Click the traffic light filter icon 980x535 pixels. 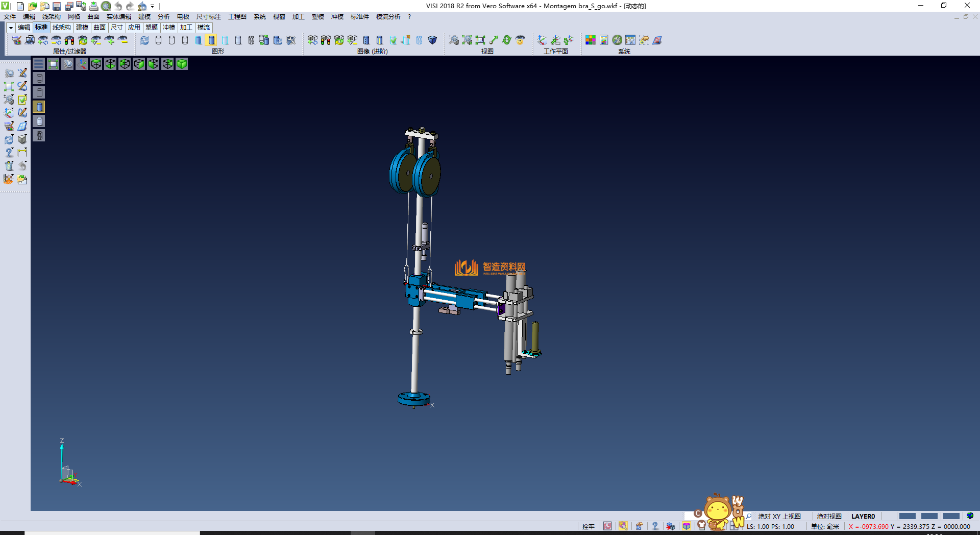69,40
